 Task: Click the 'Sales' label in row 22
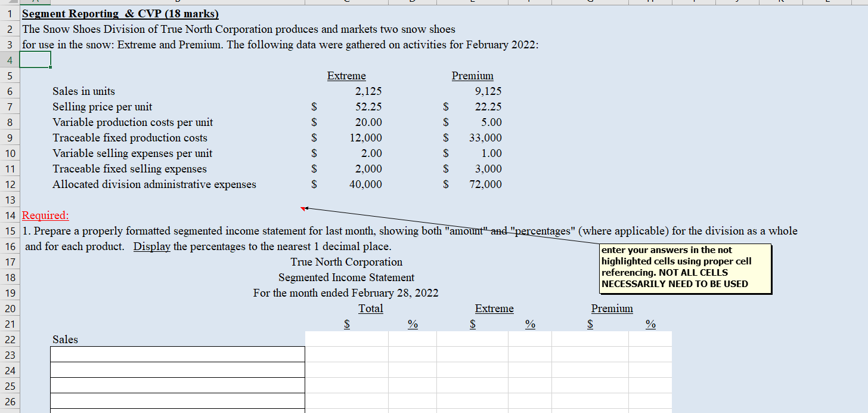[65, 340]
